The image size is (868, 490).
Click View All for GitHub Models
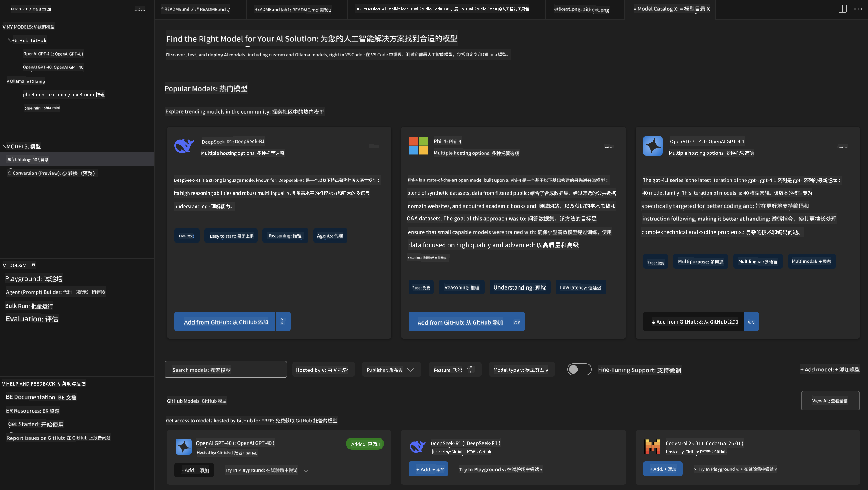click(x=830, y=401)
